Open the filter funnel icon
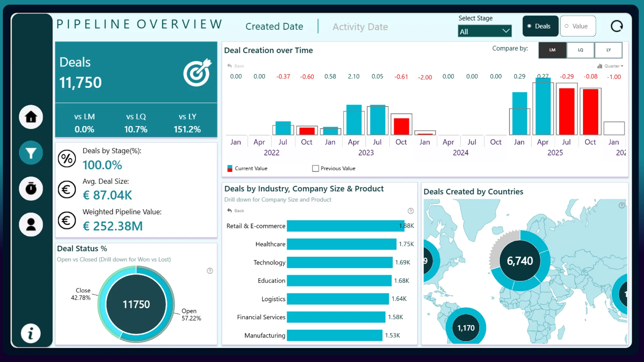 tap(31, 153)
